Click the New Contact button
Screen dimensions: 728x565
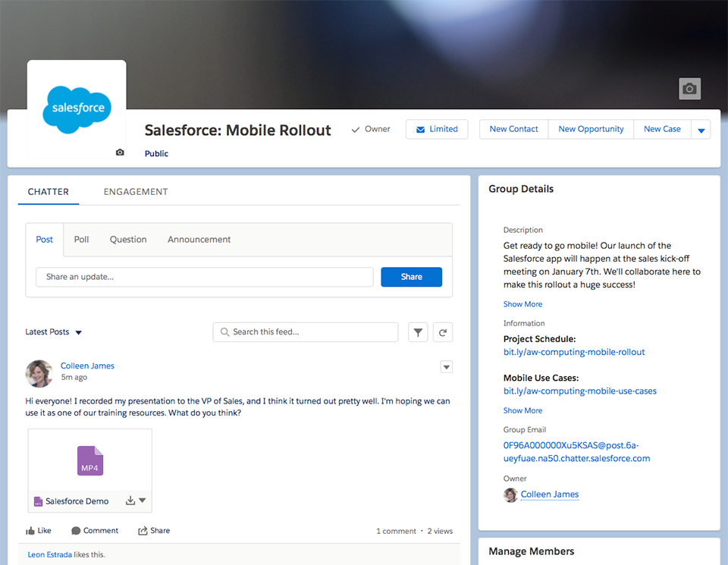(513, 129)
